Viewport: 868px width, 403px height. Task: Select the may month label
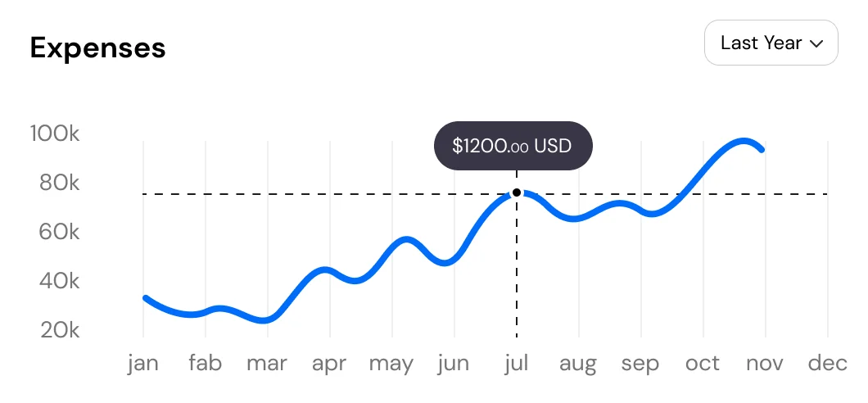click(x=391, y=363)
